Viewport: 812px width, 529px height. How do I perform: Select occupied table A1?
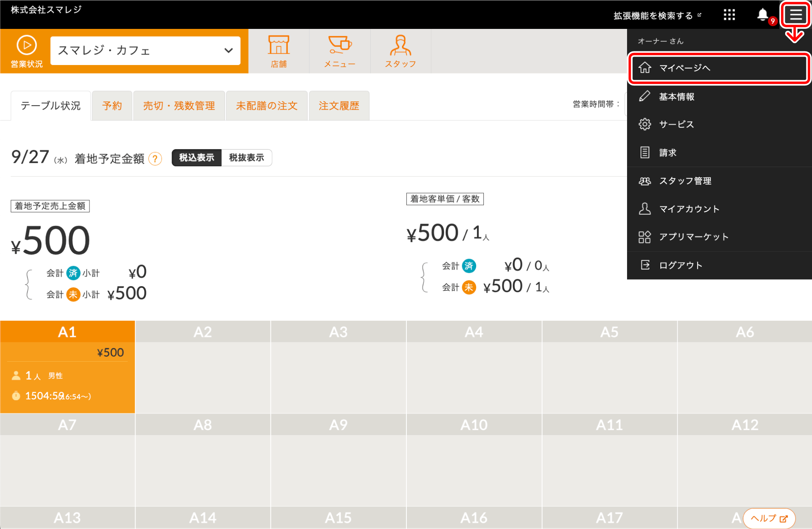coord(67,366)
